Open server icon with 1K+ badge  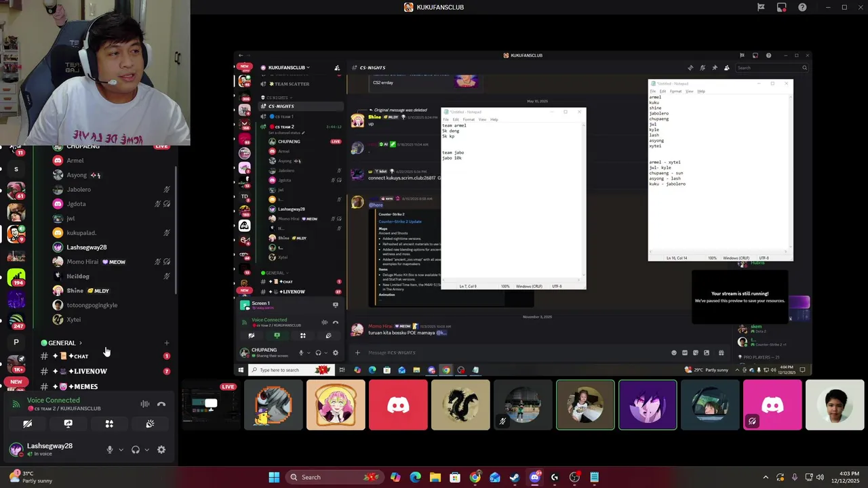pos(16,364)
